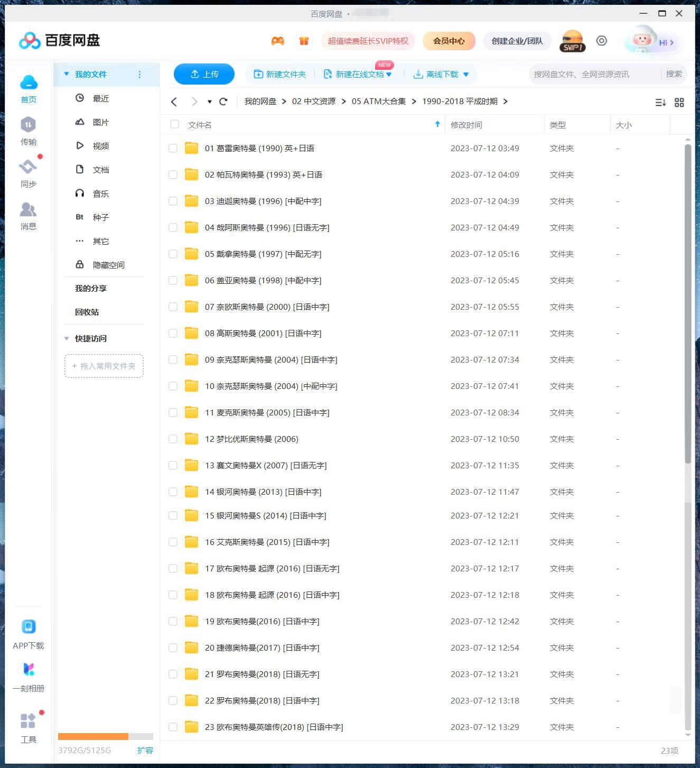Click the storage usage progress bar
This screenshot has height=768, width=700.
click(x=104, y=736)
